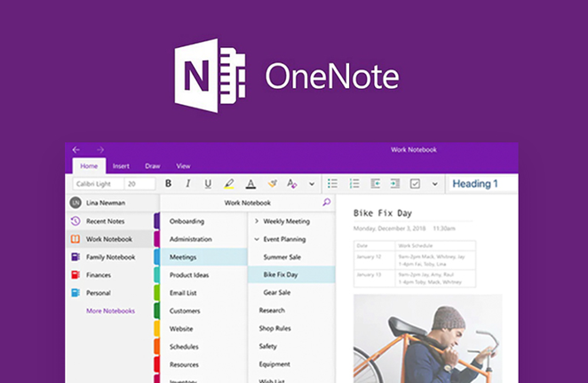Click the Bold formatting icon
The image size is (588, 383).
[x=166, y=184]
